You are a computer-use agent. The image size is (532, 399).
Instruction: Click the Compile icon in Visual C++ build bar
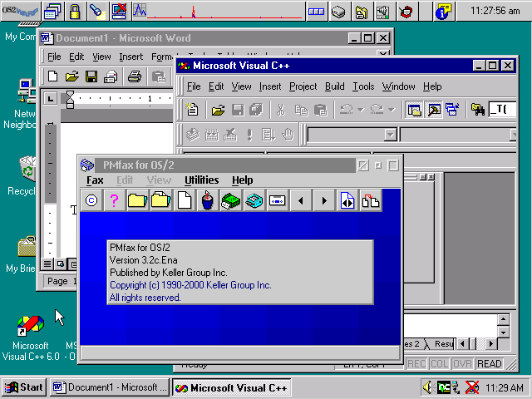(x=193, y=135)
